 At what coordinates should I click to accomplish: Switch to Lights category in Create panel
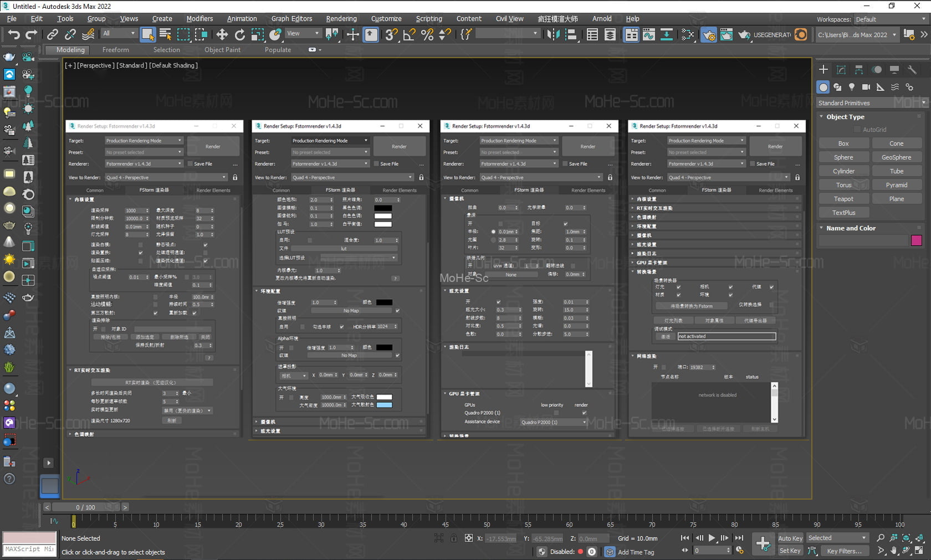tap(852, 87)
